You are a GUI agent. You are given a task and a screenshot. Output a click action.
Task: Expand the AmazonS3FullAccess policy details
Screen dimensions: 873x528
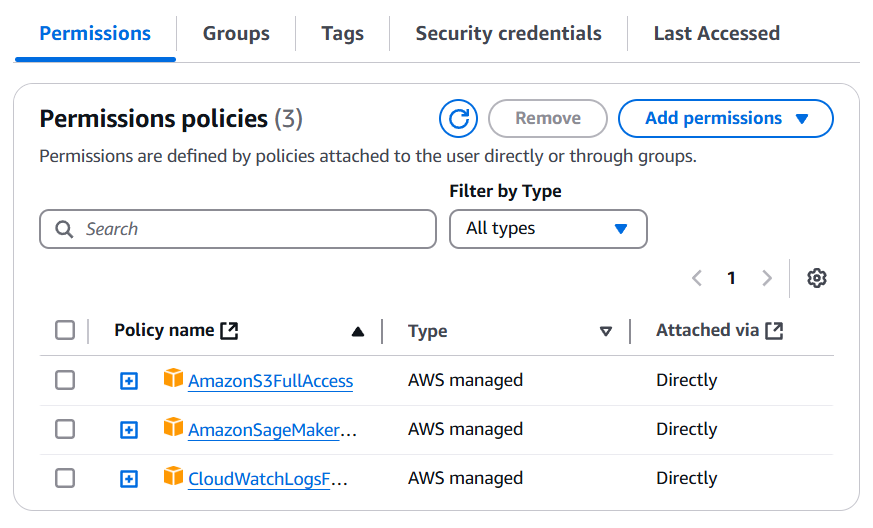(129, 381)
